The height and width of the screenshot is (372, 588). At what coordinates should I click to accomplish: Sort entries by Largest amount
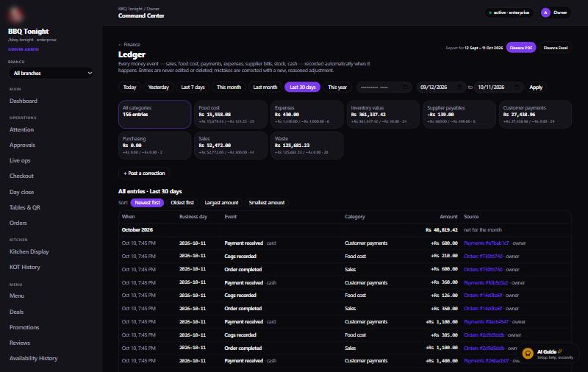pyautogui.click(x=221, y=202)
